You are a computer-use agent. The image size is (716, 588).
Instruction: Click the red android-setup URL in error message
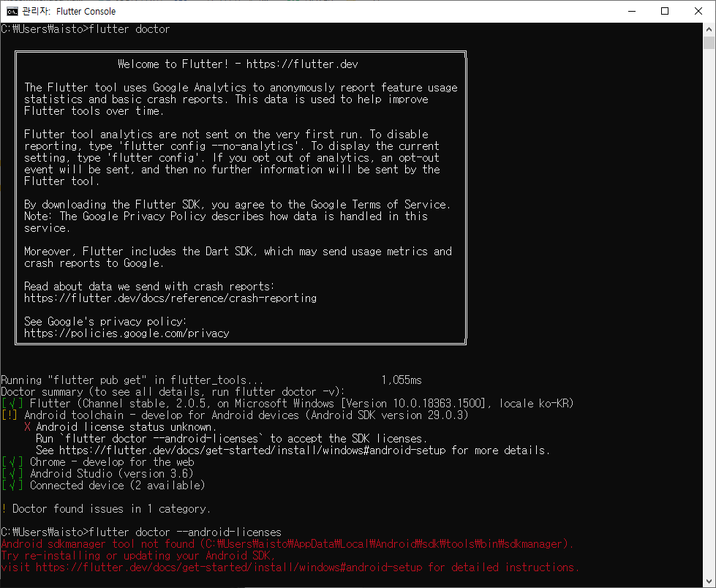point(229,568)
